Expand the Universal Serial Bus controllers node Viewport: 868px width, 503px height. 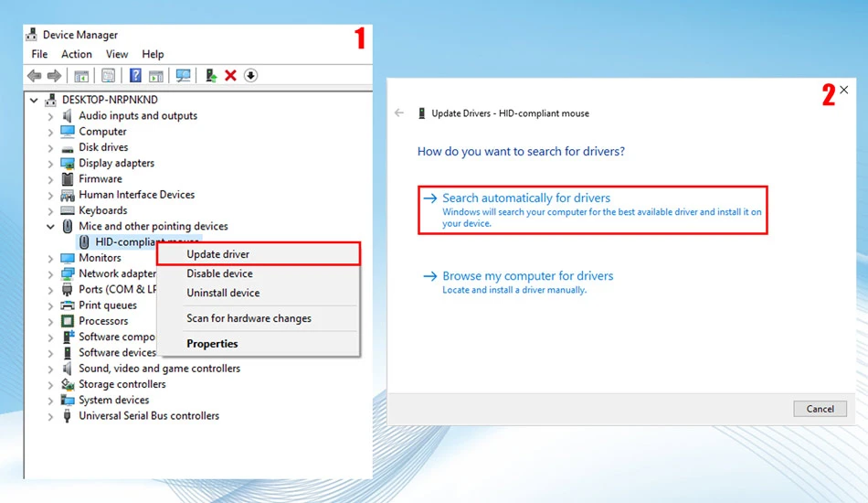coord(50,417)
